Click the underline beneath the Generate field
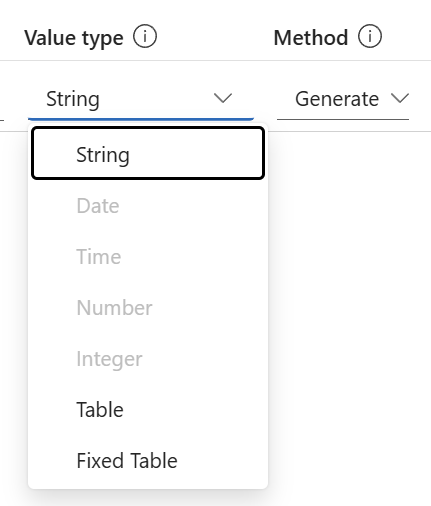This screenshot has height=506, width=431. [x=343, y=119]
